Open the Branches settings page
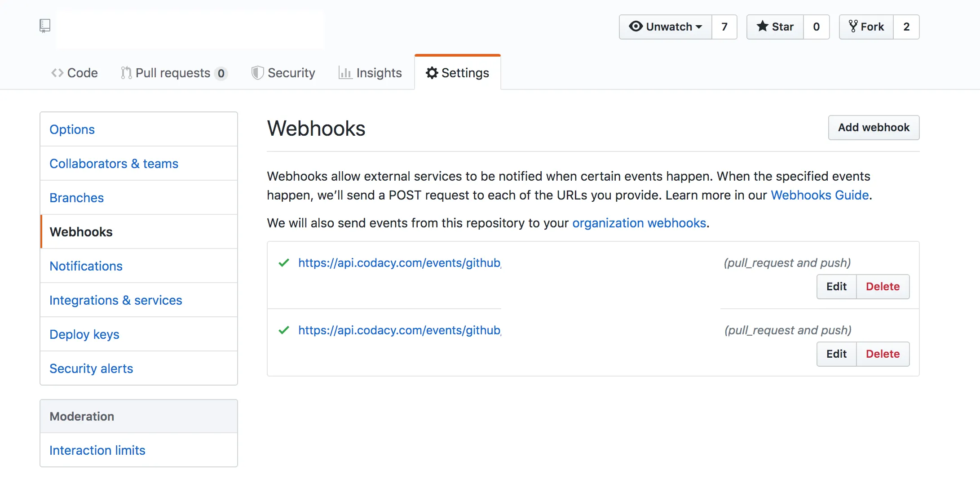 (76, 198)
